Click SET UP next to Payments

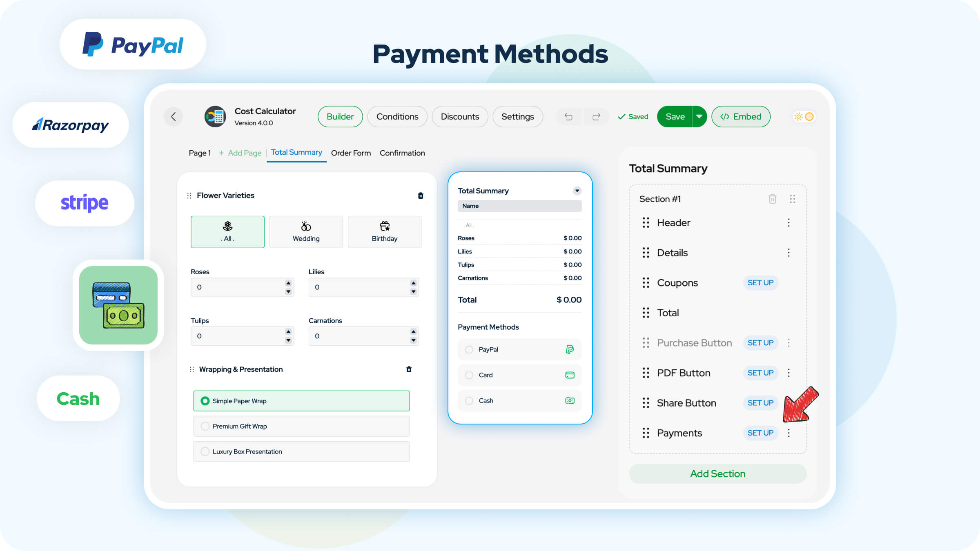760,433
